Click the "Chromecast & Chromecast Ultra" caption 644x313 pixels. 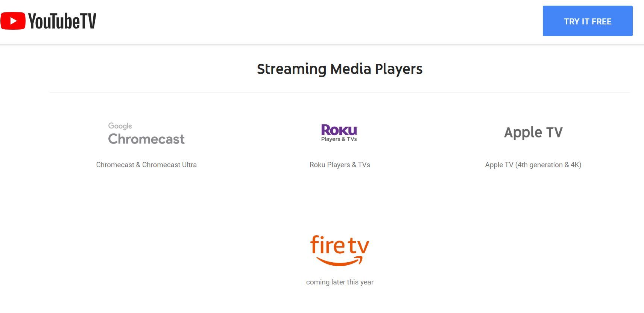point(146,165)
